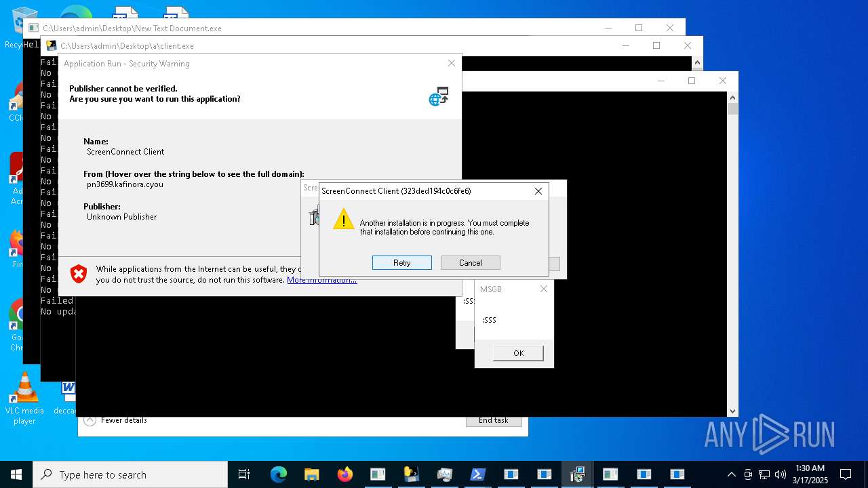The width and height of the screenshot is (868, 488).
Task: Click the console window scrollbar down arrow
Action: point(732,411)
